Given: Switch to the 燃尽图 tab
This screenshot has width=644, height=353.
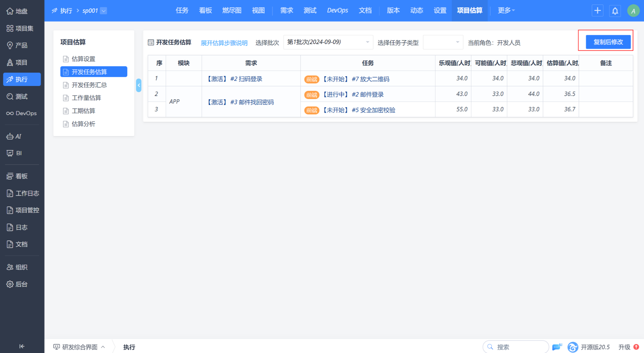Looking at the screenshot, I should [x=231, y=10].
